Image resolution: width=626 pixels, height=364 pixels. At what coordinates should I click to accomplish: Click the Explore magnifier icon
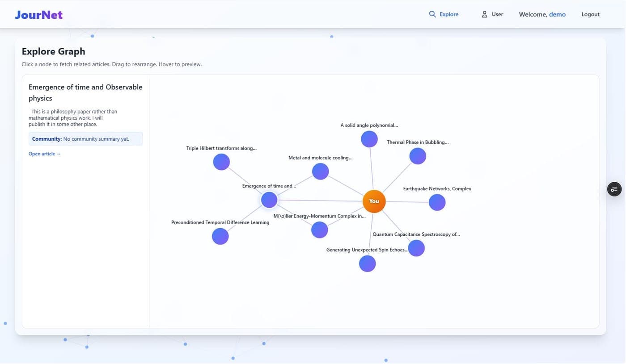pyautogui.click(x=432, y=14)
